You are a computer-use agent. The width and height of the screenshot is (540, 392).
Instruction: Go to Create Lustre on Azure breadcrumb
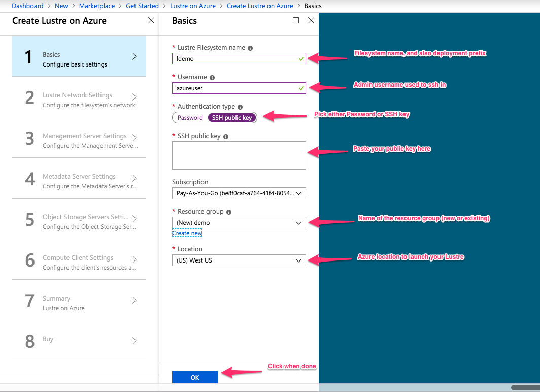click(x=260, y=6)
